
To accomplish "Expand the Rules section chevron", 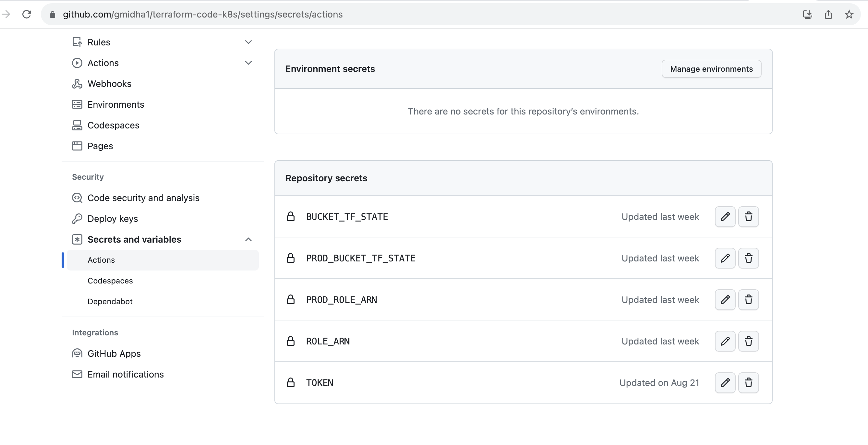I will pos(248,42).
